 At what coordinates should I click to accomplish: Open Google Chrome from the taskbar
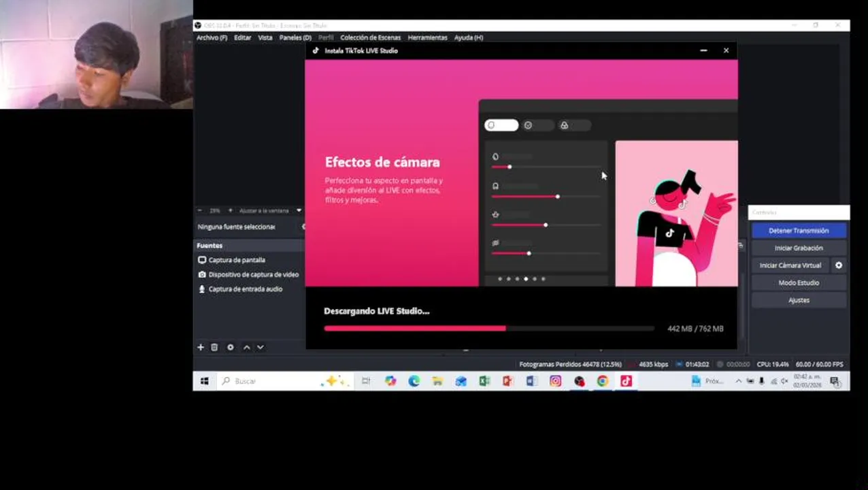pyautogui.click(x=603, y=381)
